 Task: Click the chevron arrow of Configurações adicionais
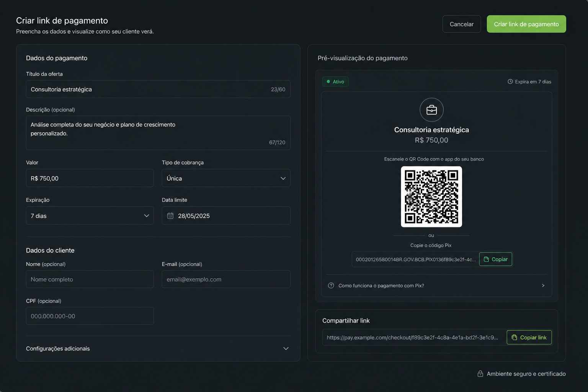[286, 348]
